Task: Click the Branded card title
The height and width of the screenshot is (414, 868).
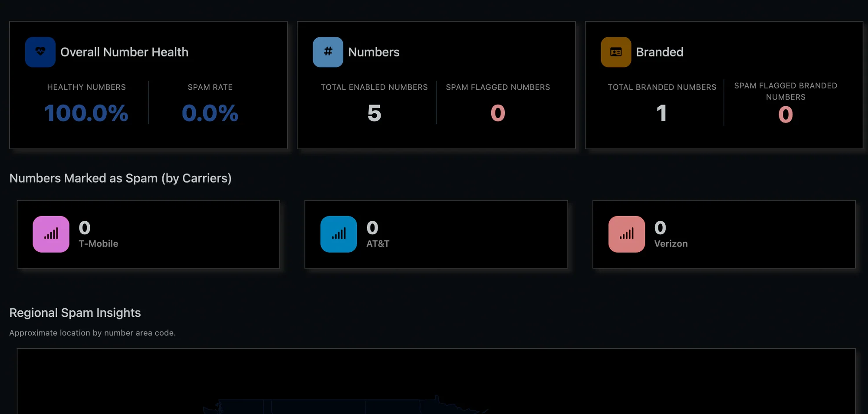Action: coord(660,52)
